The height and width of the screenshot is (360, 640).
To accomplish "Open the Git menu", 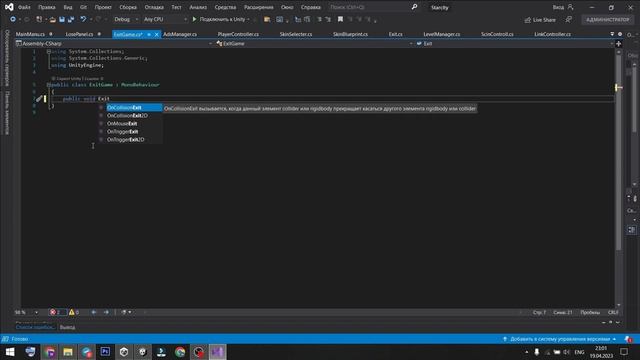I will (83, 7).
